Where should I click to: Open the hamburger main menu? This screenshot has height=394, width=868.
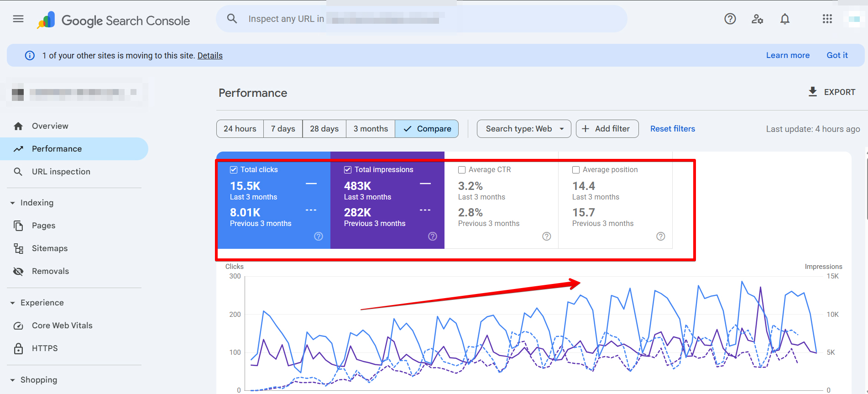[x=18, y=19]
